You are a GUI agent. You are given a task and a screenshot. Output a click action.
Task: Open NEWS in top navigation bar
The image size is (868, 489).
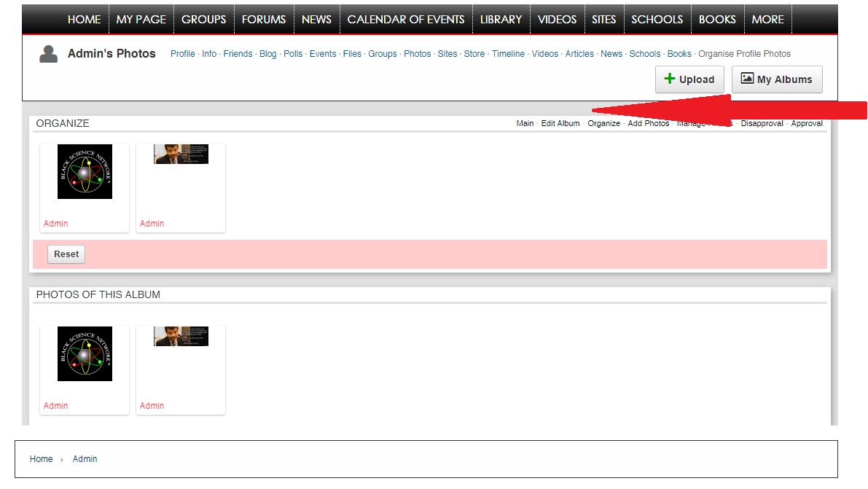[316, 20]
